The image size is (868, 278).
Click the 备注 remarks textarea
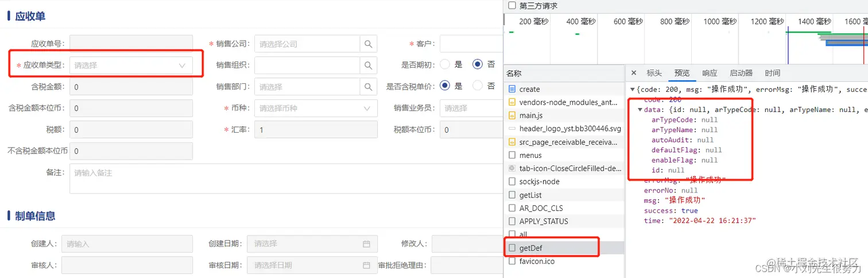click(x=286, y=179)
